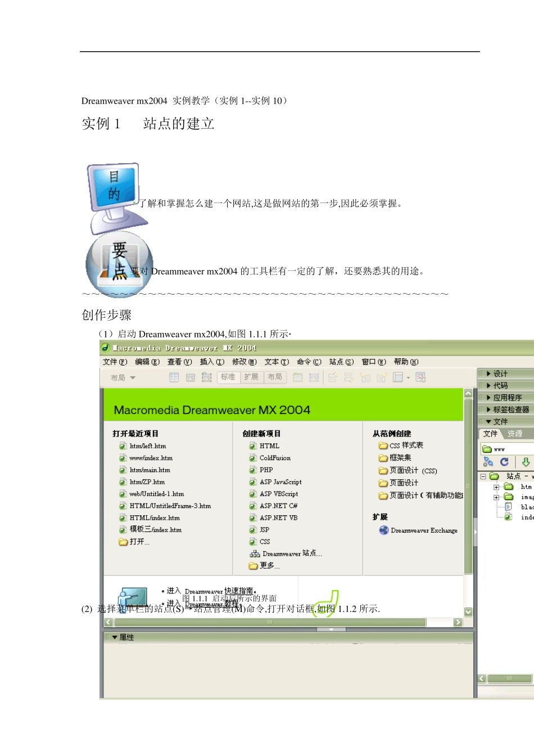Open the 文件(F) menu
534x756 pixels.
(115, 362)
